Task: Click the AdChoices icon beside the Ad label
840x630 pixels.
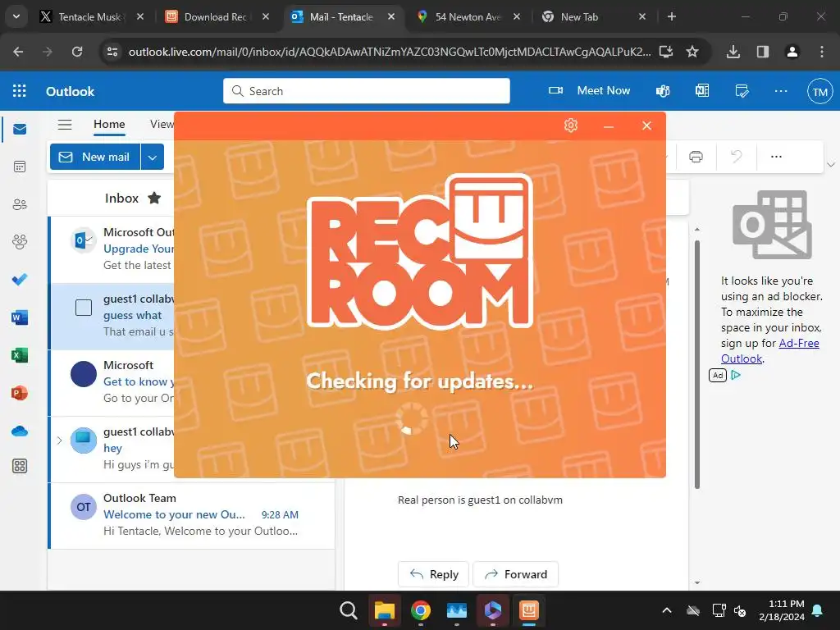Action: pyautogui.click(x=736, y=375)
